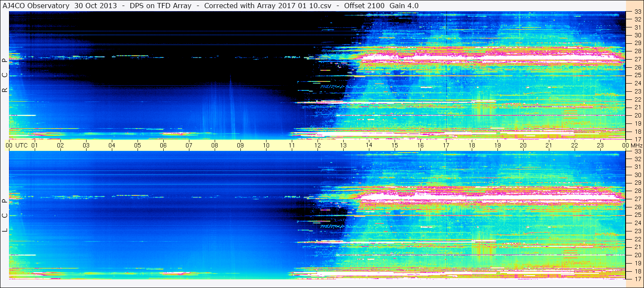Click the 15 hour tick on UTC axis
This screenshot has width=644, height=288.
point(395,145)
